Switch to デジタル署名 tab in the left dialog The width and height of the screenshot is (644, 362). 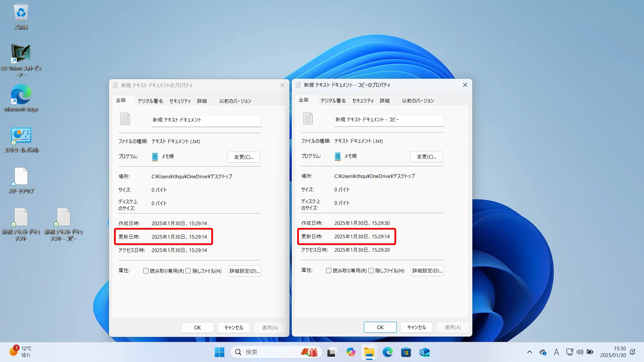pyautogui.click(x=150, y=101)
